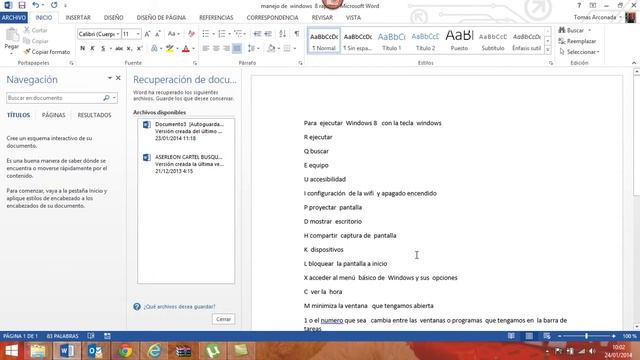Toggle italic K formatting

93,48
